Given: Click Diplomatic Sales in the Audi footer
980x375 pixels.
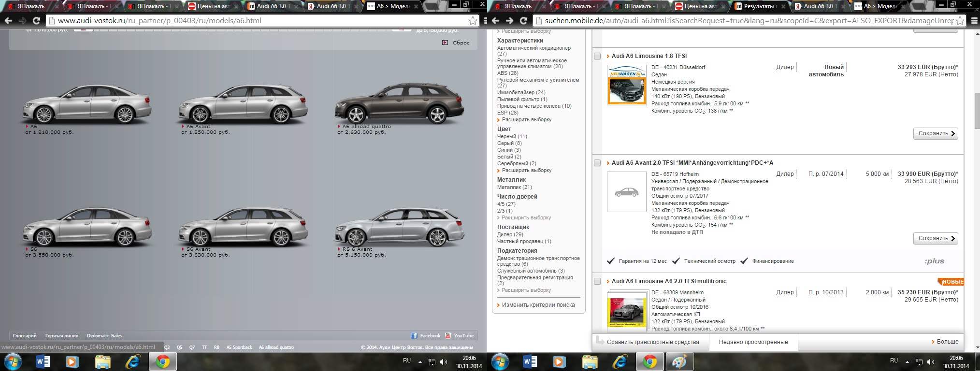Looking at the screenshot, I should point(104,335).
